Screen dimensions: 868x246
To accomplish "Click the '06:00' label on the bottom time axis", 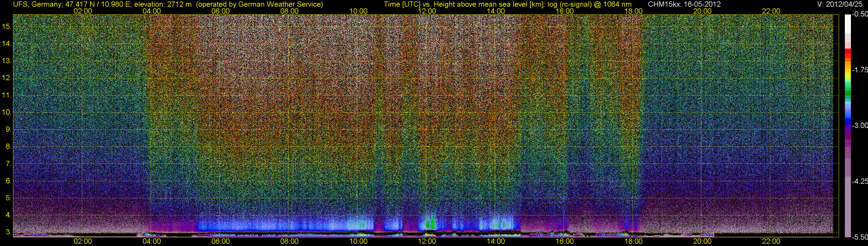I will coord(220,241).
